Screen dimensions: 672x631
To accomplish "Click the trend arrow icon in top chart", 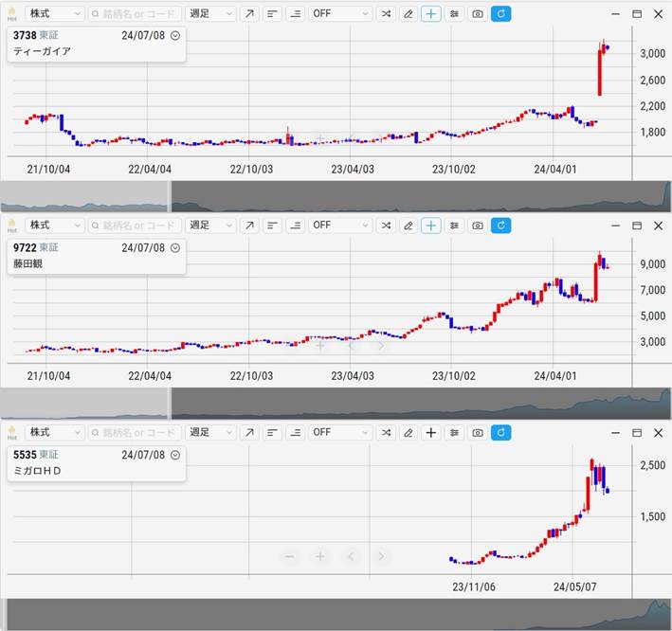I will (248, 14).
